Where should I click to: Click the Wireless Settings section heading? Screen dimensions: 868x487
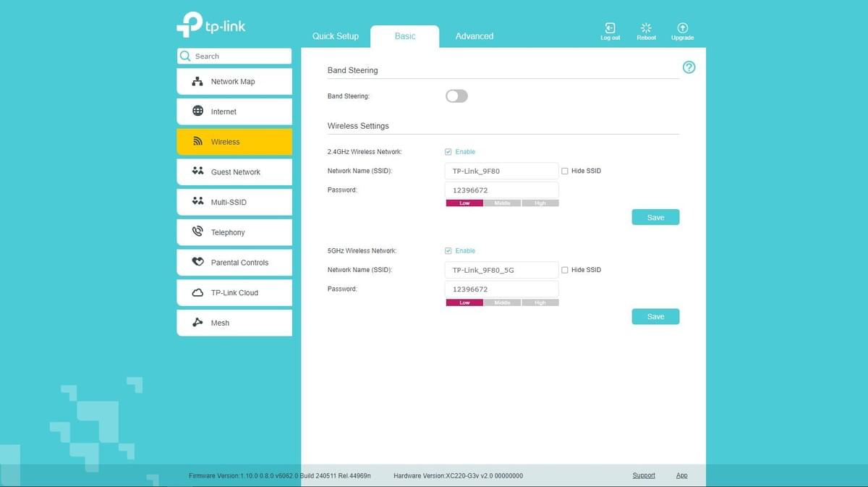coord(358,126)
